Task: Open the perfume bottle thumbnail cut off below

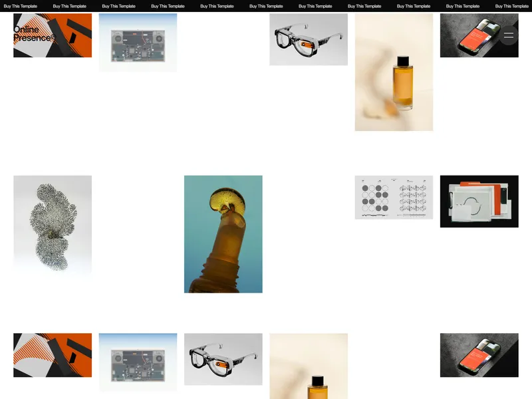Action: 309,366
